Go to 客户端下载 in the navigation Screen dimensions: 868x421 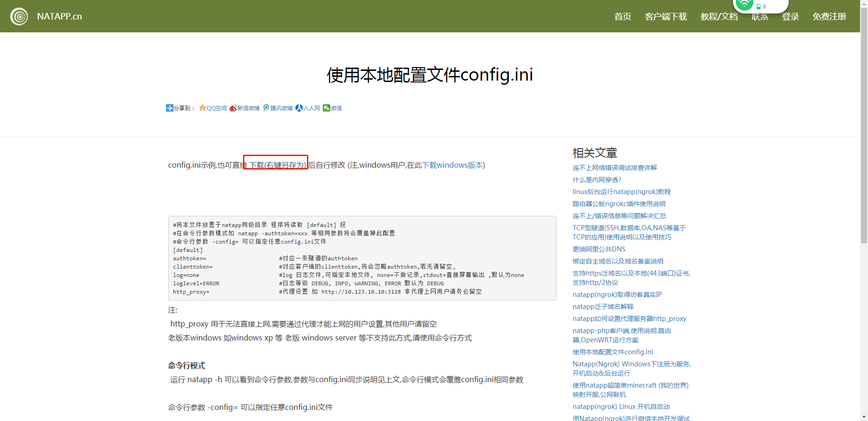666,17
